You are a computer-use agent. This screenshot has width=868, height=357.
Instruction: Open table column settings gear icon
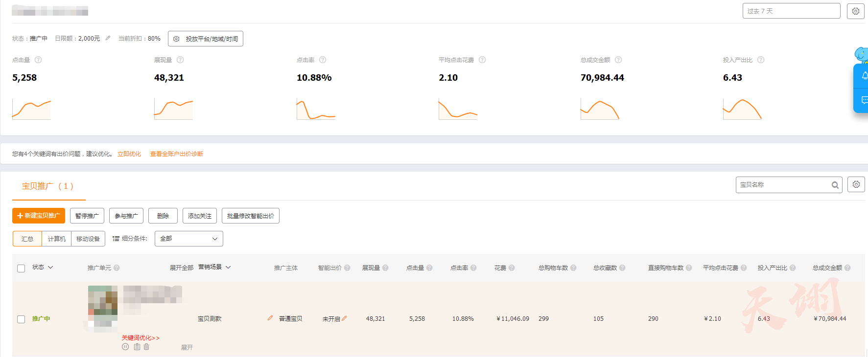point(856,184)
